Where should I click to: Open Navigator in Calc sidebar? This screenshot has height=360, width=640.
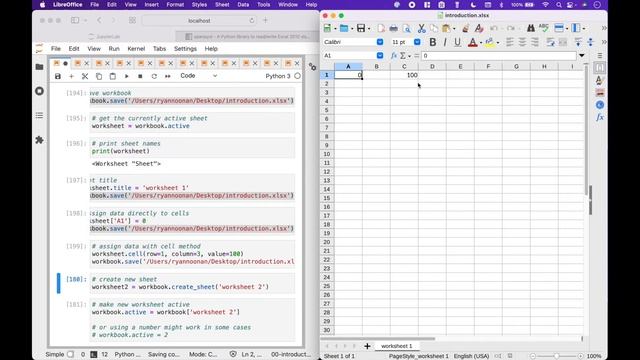tap(600, 105)
